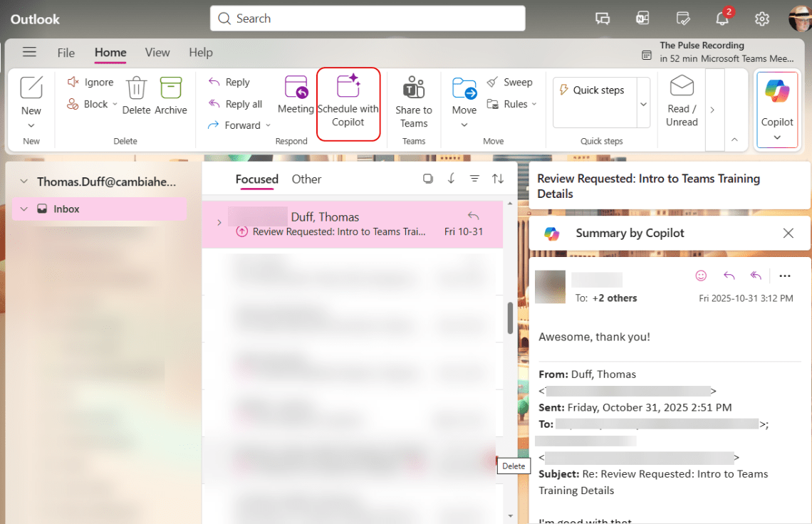Image resolution: width=812 pixels, height=524 pixels.
Task: Click inside the Search field
Action: coord(368,19)
